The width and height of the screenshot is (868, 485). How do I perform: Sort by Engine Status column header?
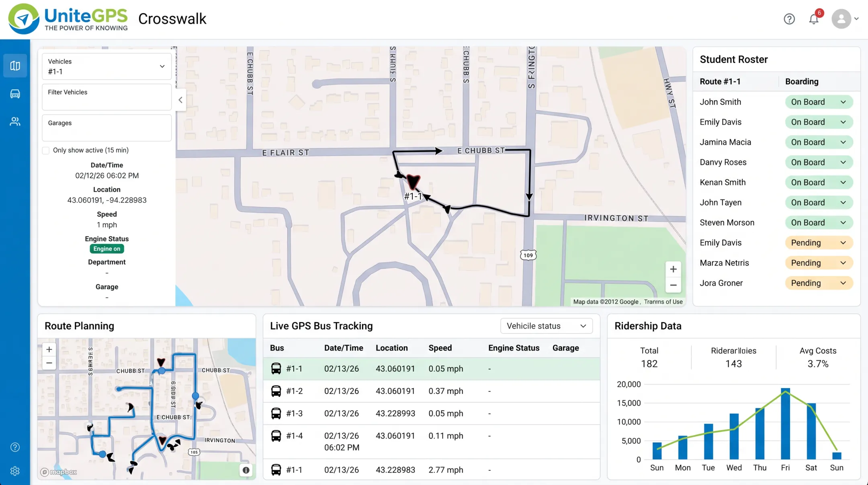pyautogui.click(x=514, y=348)
